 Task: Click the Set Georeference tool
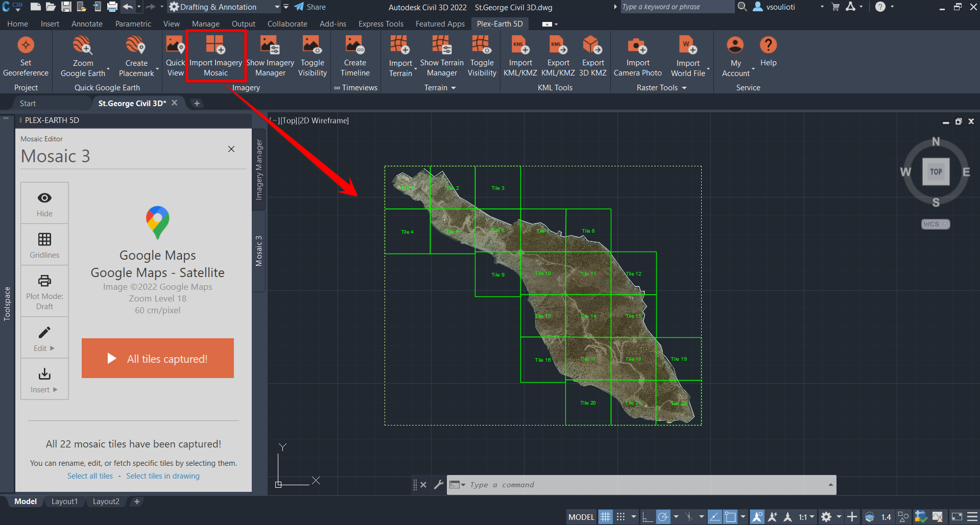(x=26, y=57)
